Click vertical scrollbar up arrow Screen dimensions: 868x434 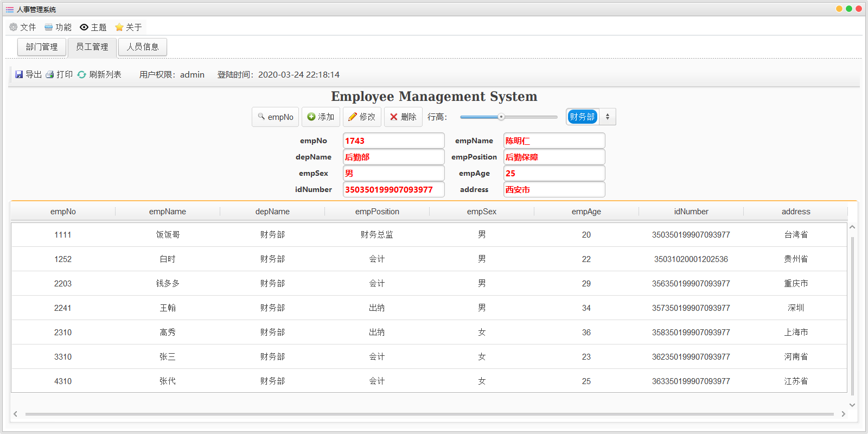[852, 227]
